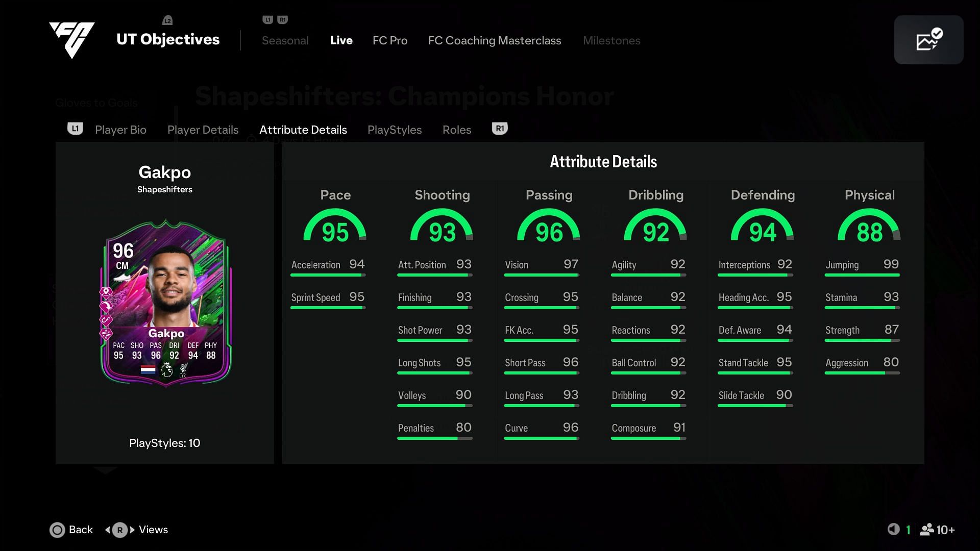Click the online friends icon bottom-right
This screenshot has height=551, width=980.
(926, 530)
